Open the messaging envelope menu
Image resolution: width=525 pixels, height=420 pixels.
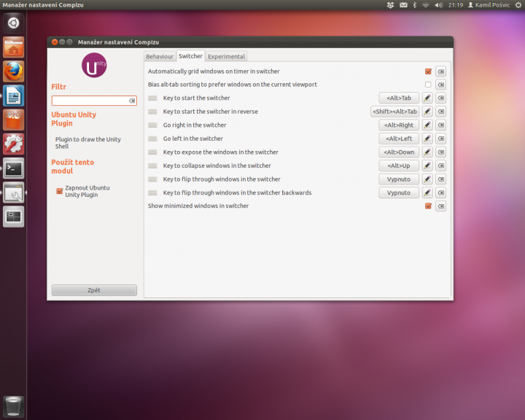[x=403, y=5]
